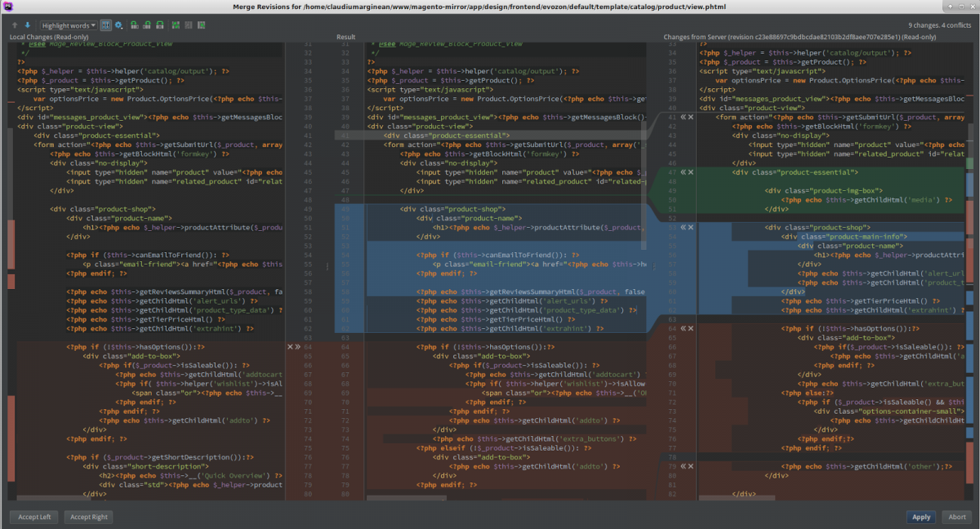Accept server change at line 64
Screen dimensions: 980x529
(683, 328)
